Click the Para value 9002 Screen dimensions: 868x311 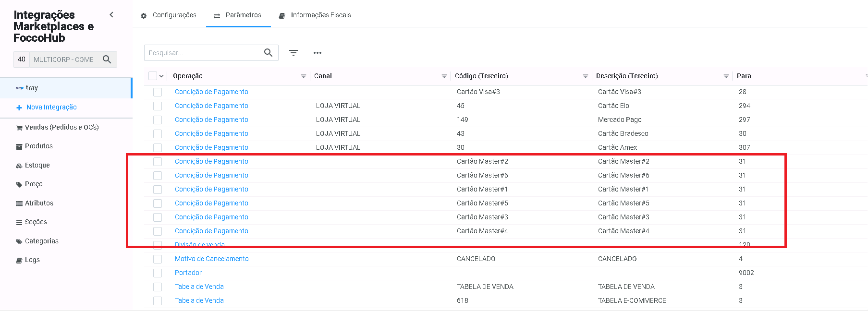coord(746,273)
